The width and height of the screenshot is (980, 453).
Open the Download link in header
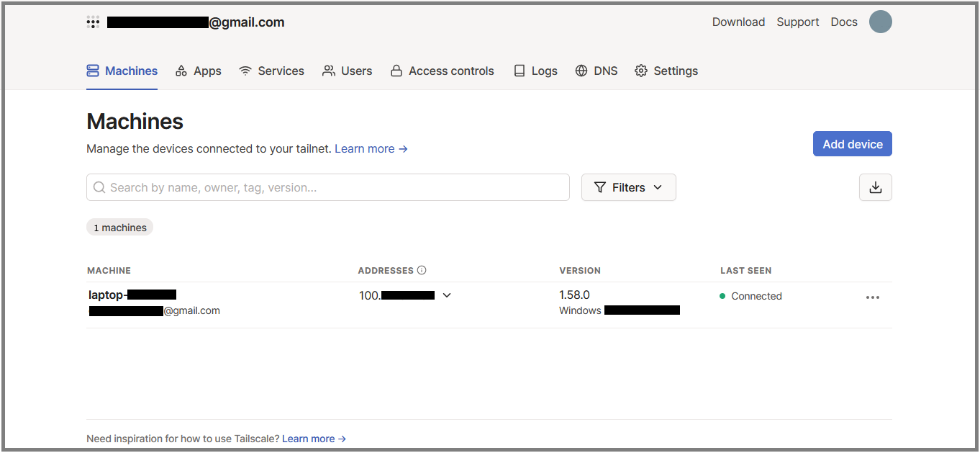(738, 22)
